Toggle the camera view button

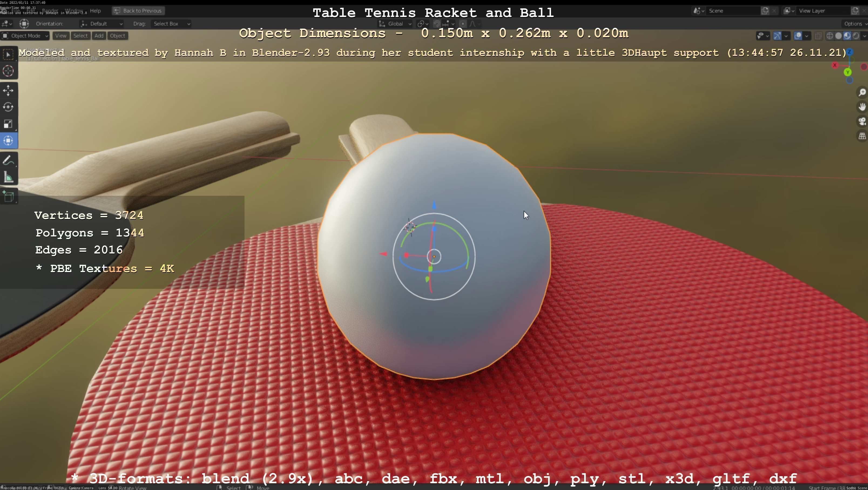click(x=862, y=122)
